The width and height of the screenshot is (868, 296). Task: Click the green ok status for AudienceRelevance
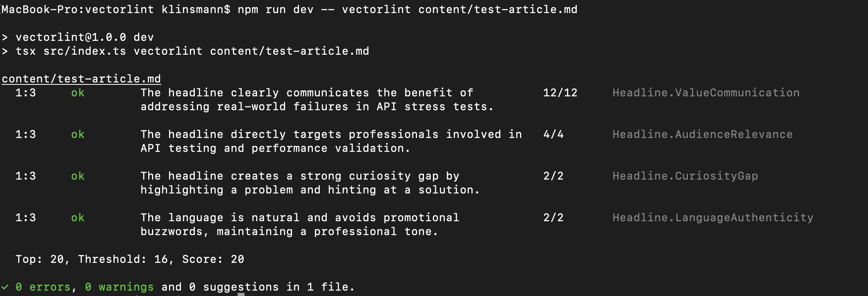[78, 135]
